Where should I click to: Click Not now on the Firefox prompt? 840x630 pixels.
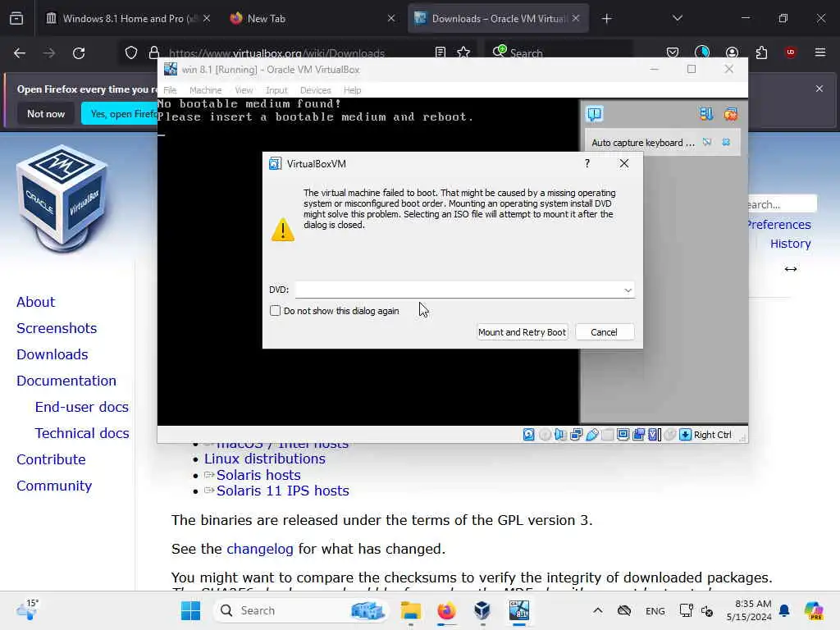point(46,114)
